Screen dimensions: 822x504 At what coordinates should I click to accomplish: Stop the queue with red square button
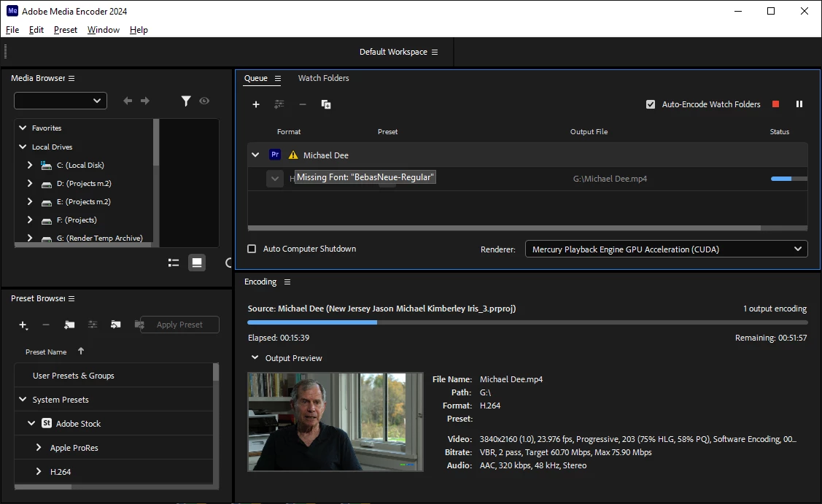775,104
